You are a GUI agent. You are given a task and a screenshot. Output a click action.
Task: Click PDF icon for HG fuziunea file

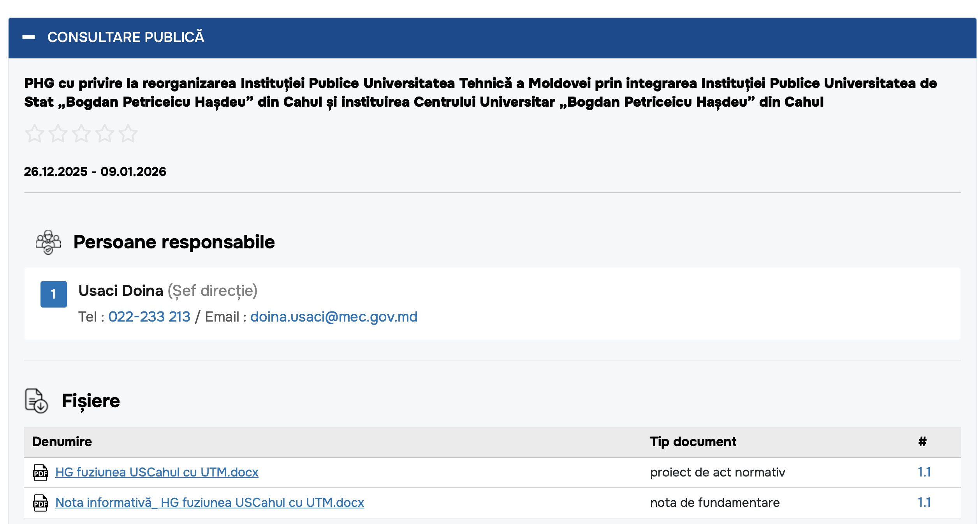pos(40,473)
